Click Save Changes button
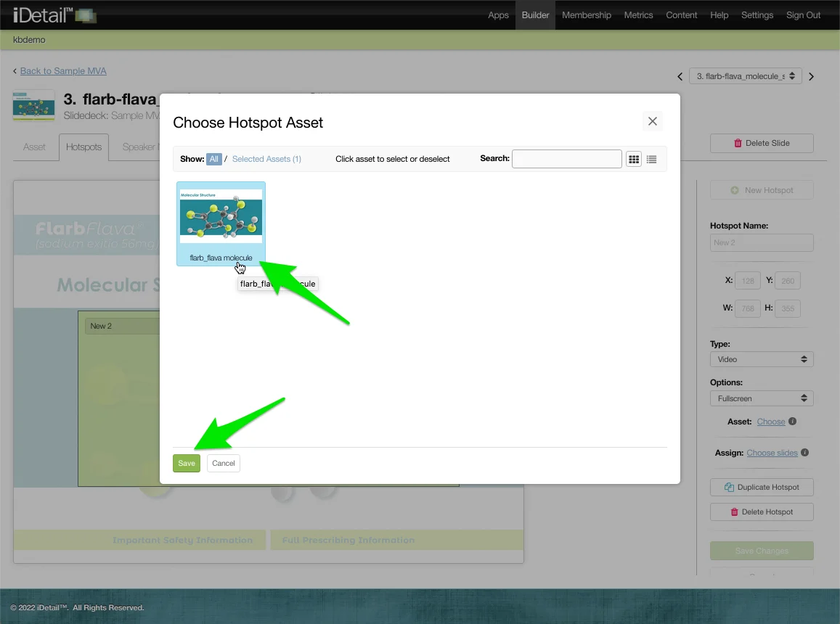The width and height of the screenshot is (840, 624). coord(762,551)
